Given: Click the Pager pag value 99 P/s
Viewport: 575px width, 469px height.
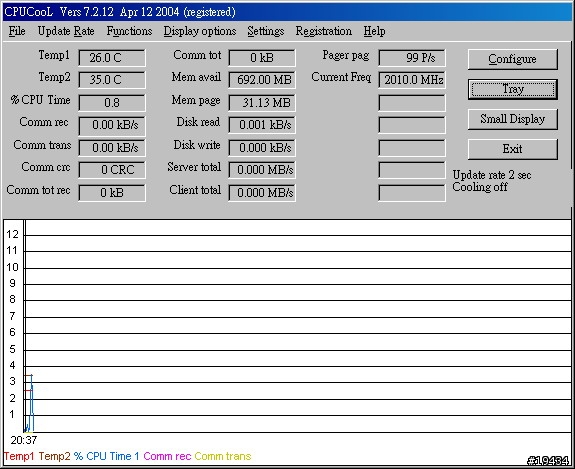Looking at the screenshot, I should (x=412, y=58).
